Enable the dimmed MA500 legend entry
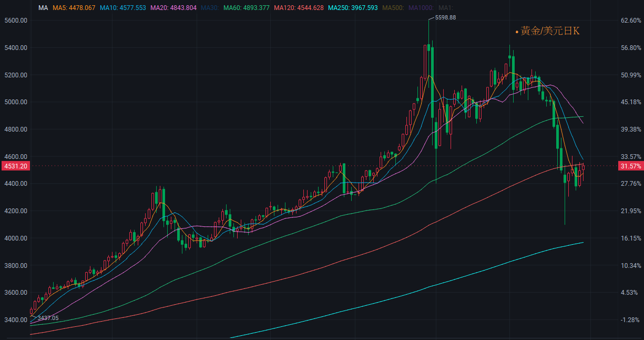 (x=392, y=8)
